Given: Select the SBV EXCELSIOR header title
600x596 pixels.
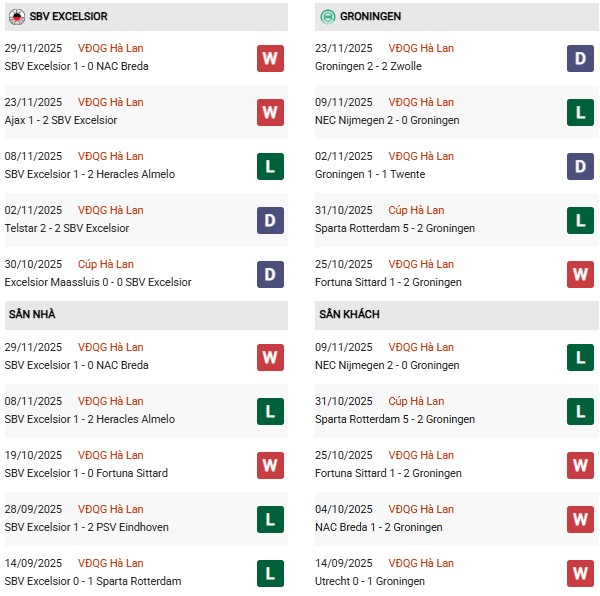Looking at the screenshot, I should [x=68, y=17].
